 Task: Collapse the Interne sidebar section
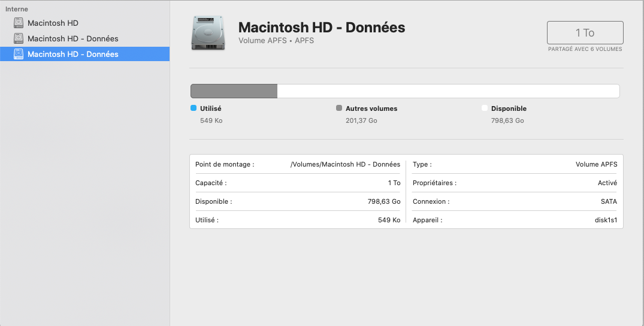tap(17, 10)
